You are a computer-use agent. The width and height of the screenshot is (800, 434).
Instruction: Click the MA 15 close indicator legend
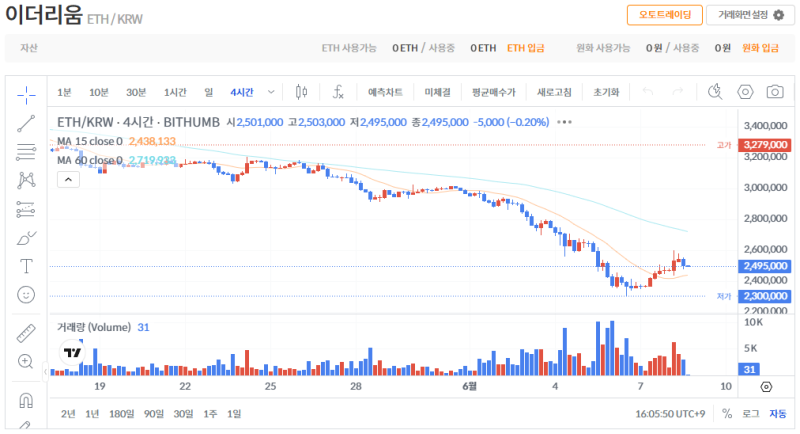pos(90,141)
